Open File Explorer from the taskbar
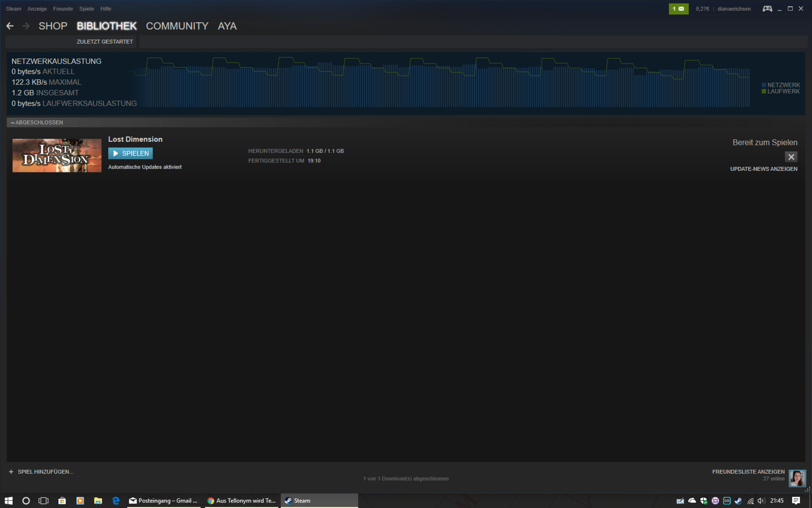 tap(98, 501)
